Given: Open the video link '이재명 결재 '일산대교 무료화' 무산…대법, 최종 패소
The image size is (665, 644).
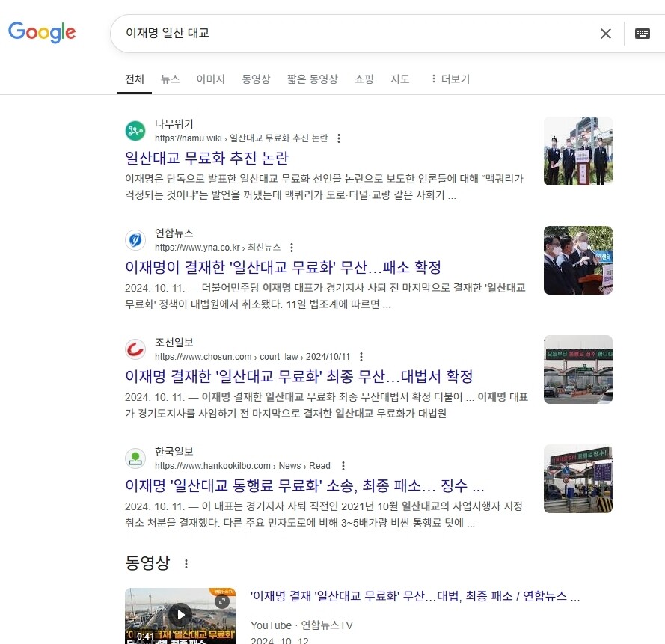Looking at the screenshot, I should (x=414, y=596).
